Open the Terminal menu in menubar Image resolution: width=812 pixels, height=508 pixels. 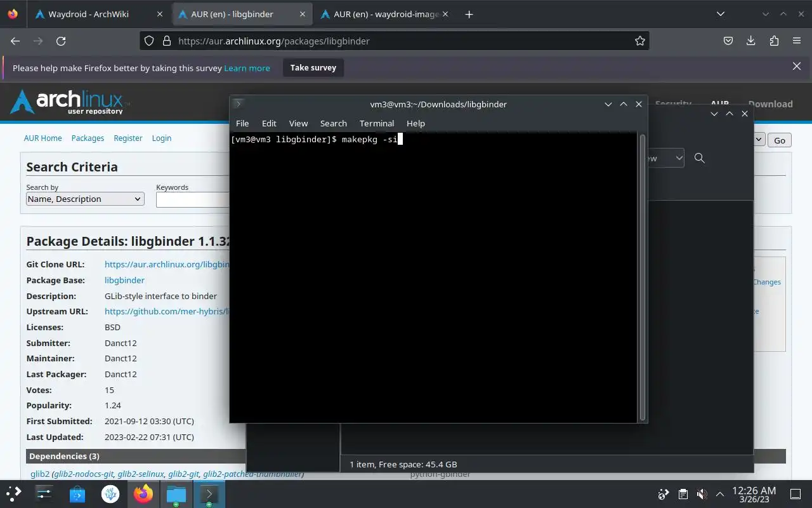coord(377,123)
